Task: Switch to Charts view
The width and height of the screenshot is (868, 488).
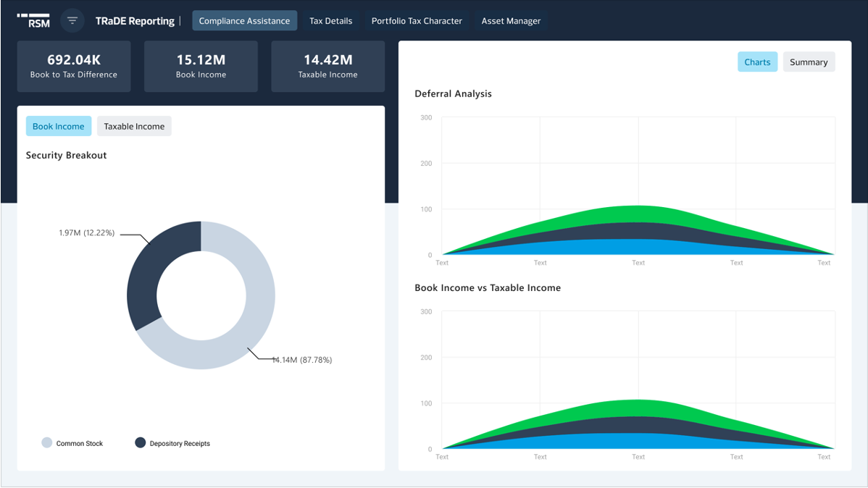Action: point(757,62)
